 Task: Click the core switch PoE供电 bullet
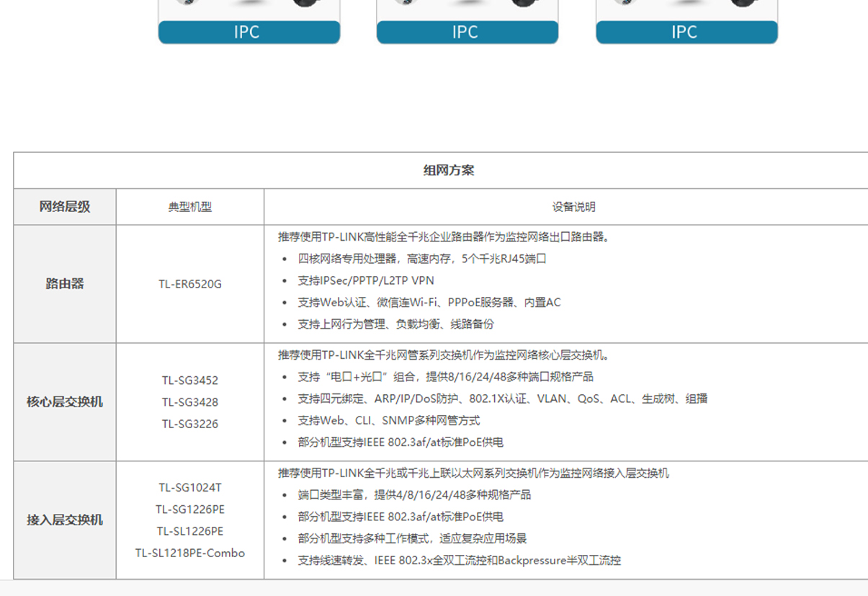pyautogui.click(x=401, y=442)
